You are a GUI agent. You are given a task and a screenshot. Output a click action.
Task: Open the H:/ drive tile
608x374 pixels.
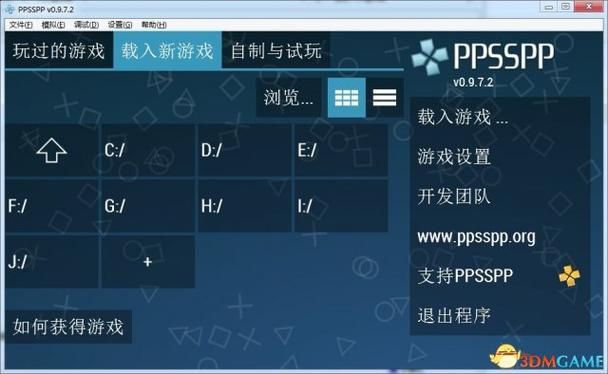click(x=245, y=206)
